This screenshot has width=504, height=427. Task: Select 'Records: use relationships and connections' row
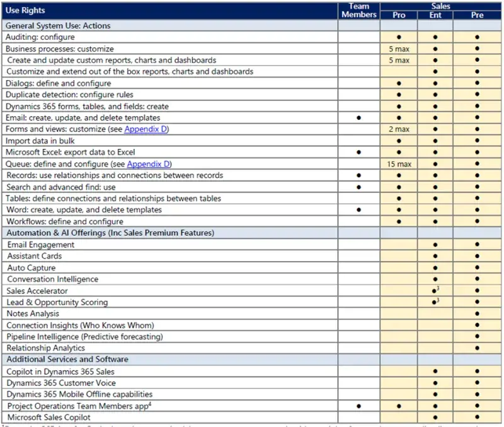point(115,175)
